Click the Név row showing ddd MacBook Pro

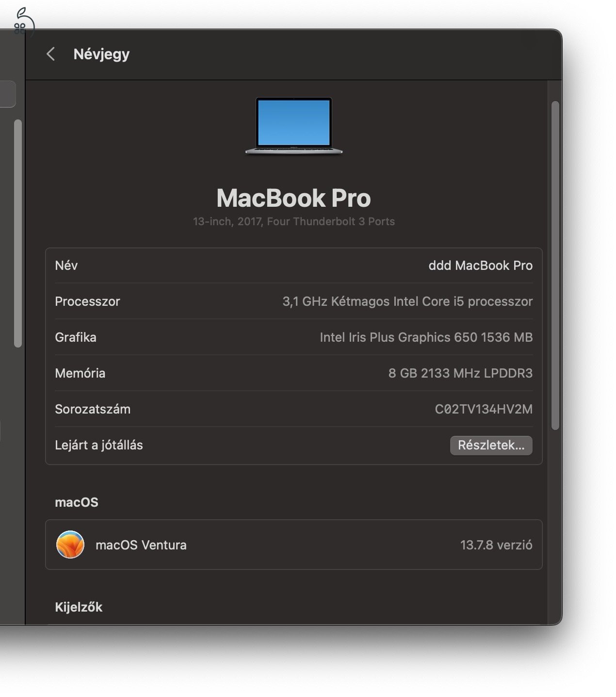(x=293, y=266)
